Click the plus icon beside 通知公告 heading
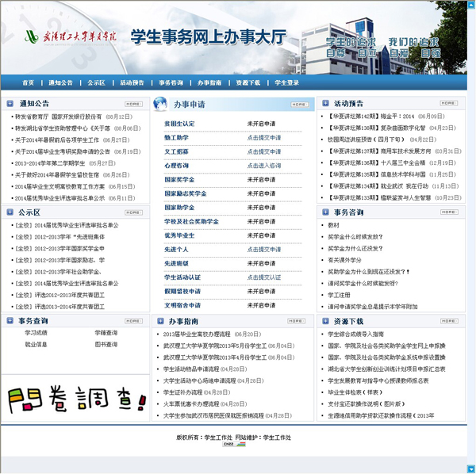Image resolution: width=476 pixels, height=474 pixels. pyautogui.click(x=10, y=103)
